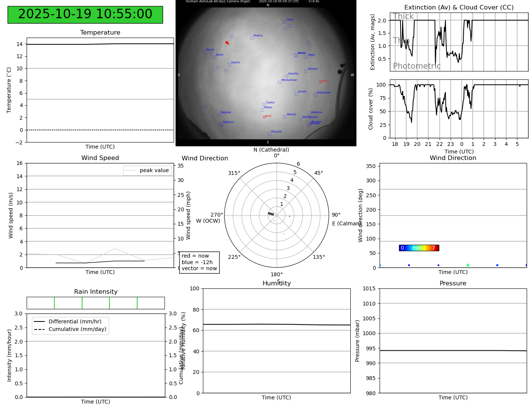Click the green timestamp banner
Viewport: 532px width, 418px height.
[x=85, y=14]
